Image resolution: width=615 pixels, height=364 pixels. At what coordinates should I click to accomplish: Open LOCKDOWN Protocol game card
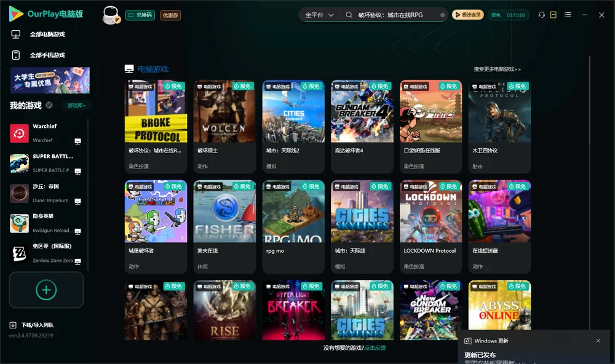[430, 227]
